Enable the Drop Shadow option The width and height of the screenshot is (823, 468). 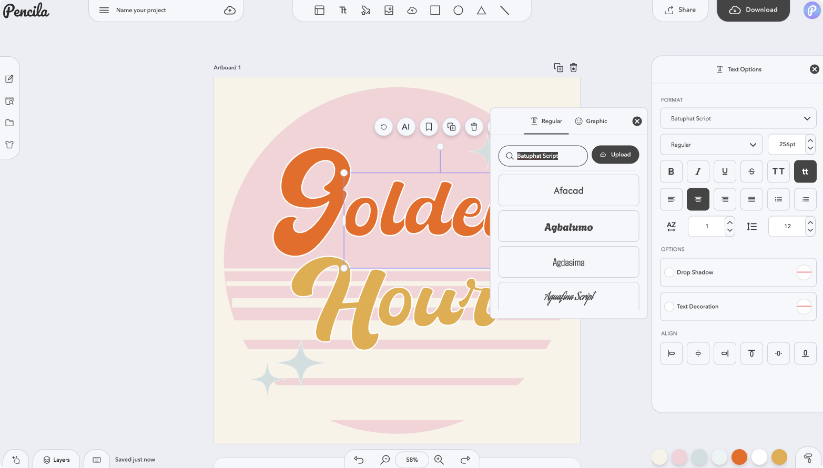(667, 272)
